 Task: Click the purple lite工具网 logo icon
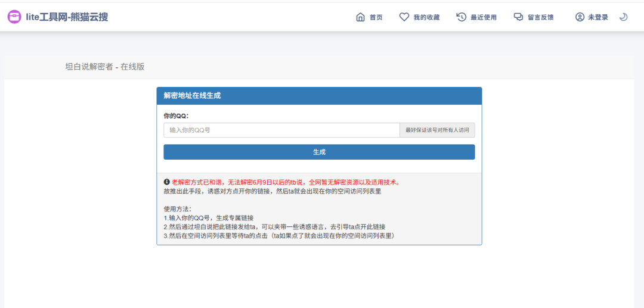tap(14, 17)
